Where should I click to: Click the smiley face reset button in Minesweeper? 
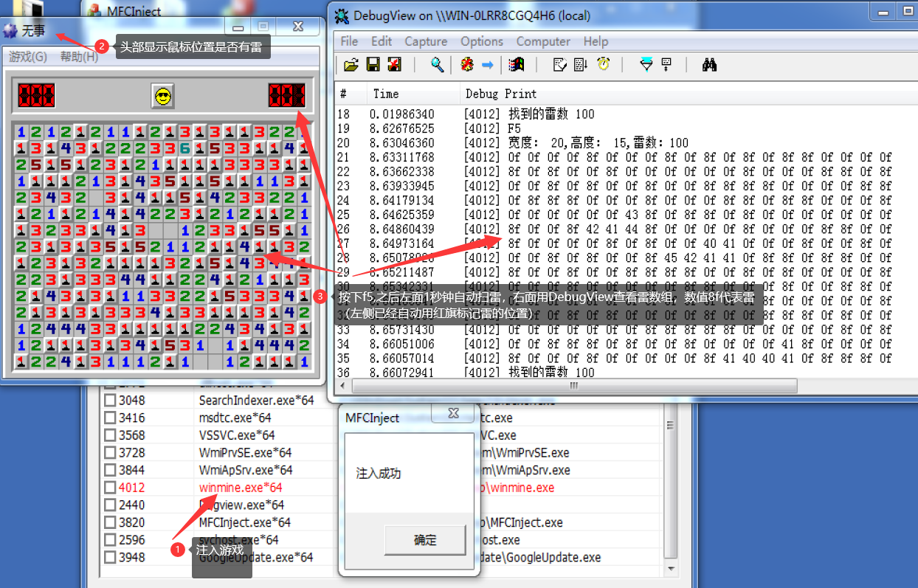[x=162, y=95]
